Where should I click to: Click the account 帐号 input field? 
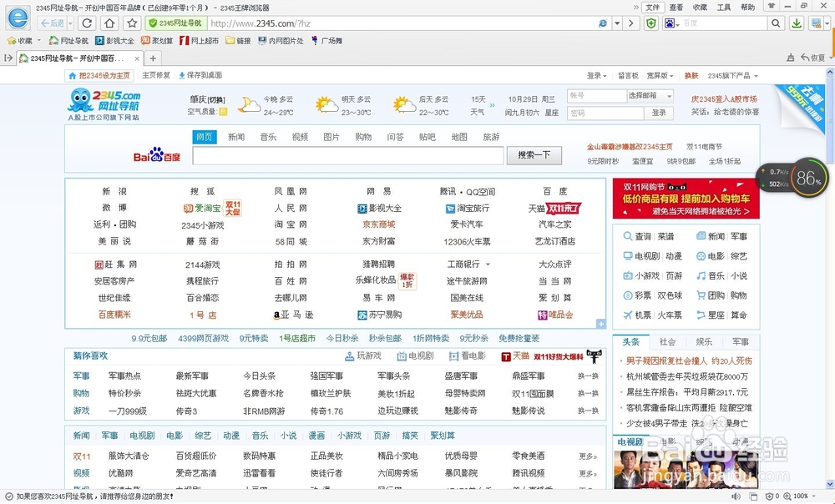[596, 96]
